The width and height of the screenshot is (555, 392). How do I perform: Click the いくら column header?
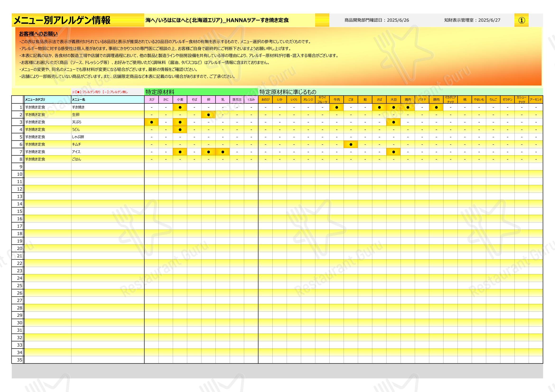[x=294, y=100]
